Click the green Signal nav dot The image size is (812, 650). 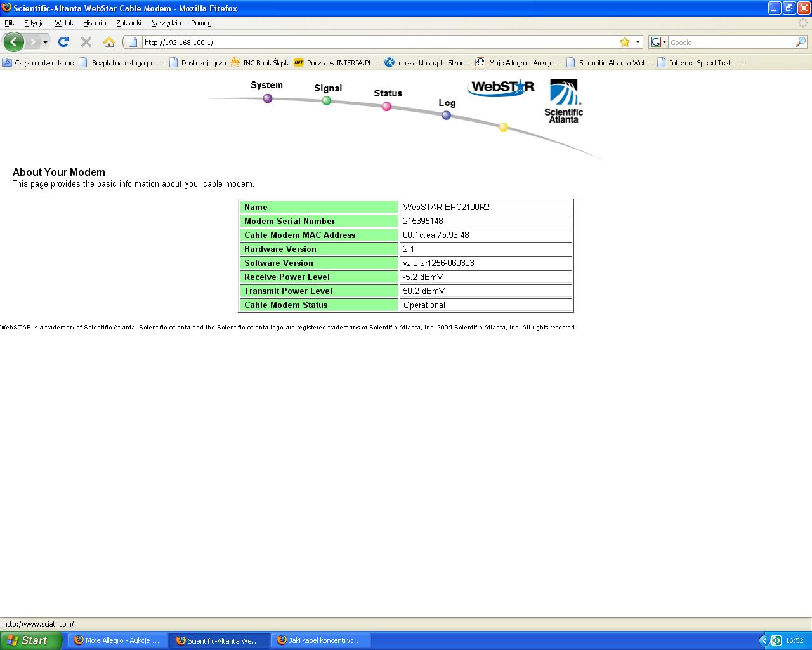coord(326,100)
